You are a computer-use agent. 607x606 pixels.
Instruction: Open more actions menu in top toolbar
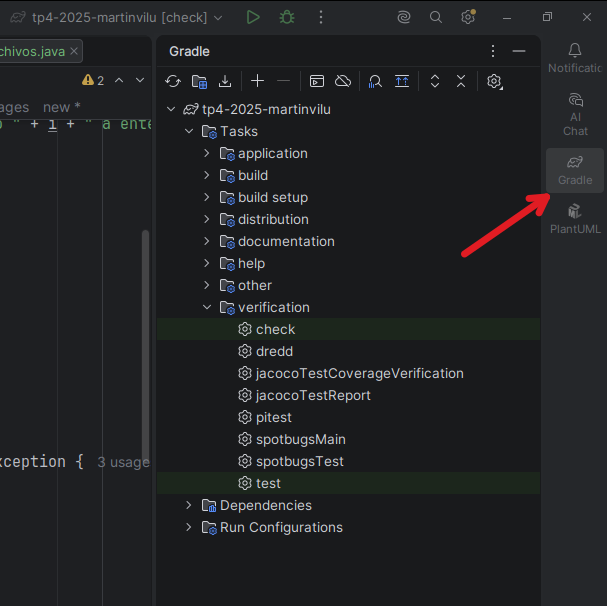tap(321, 17)
